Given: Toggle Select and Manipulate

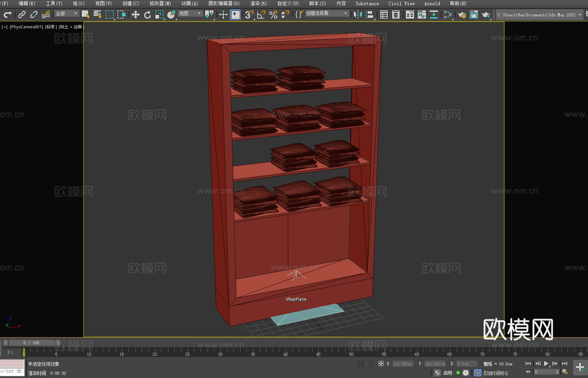Looking at the screenshot, I should click(x=223, y=14).
